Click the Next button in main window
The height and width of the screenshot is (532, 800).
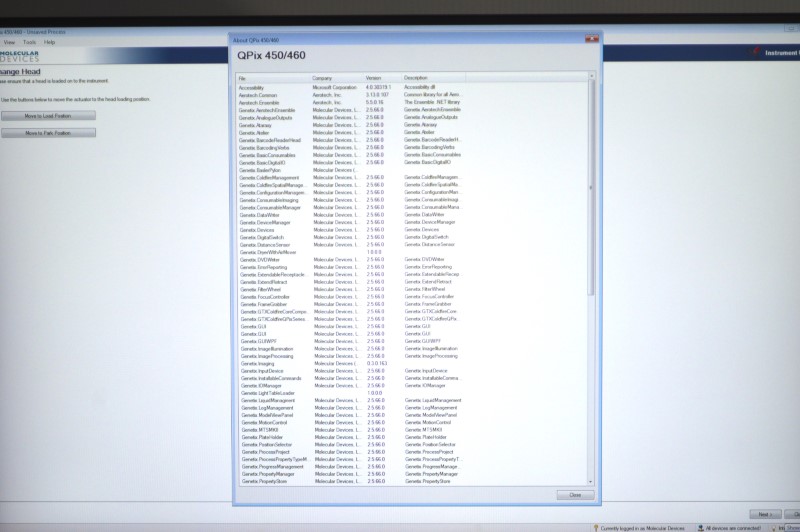[x=765, y=514]
